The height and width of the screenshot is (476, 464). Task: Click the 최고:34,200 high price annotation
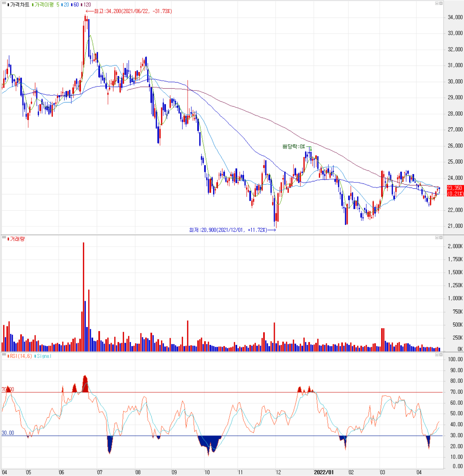click(x=129, y=11)
